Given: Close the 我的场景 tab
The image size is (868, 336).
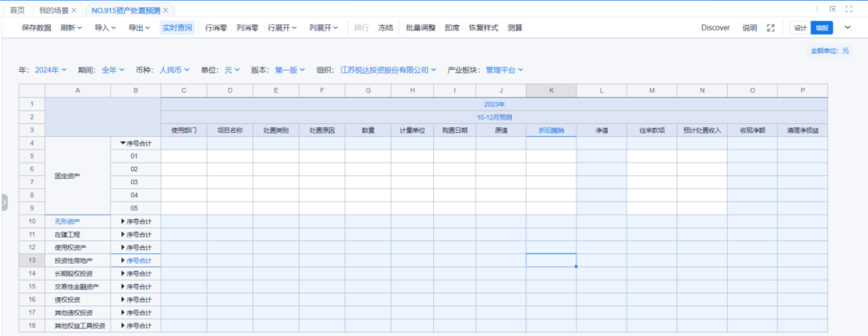Looking at the screenshot, I should point(74,11).
